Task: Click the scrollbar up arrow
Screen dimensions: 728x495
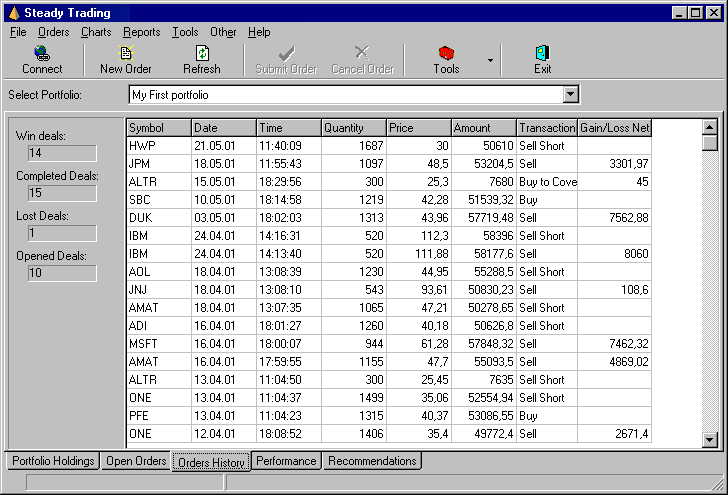Action: pos(710,127)
